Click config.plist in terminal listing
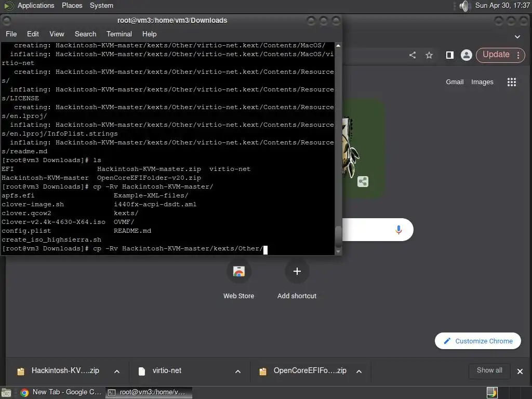The width and height of the screenshot is (532, 399). coord(26,231)
